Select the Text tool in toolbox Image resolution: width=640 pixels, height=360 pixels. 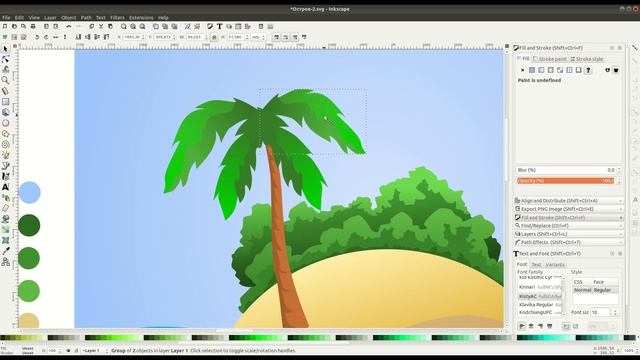tap(5, 187)
